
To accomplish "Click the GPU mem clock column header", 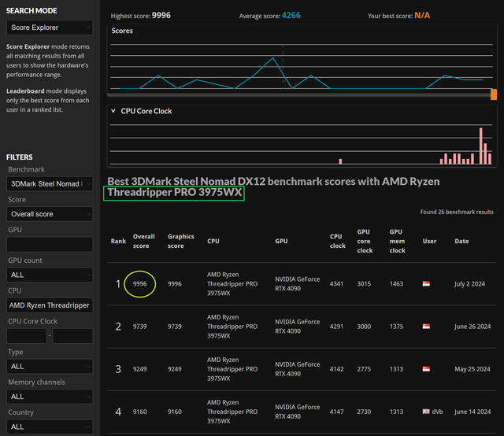I will pos(397,241).
